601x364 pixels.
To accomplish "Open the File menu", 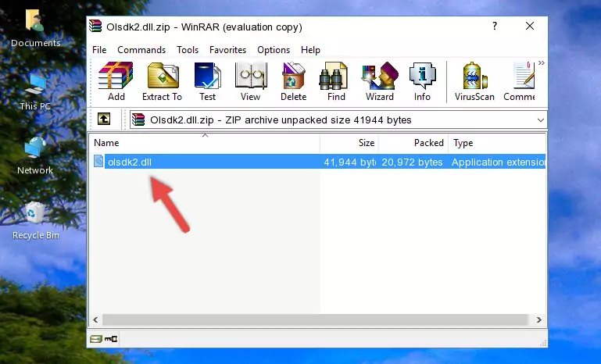I will 99,50.
